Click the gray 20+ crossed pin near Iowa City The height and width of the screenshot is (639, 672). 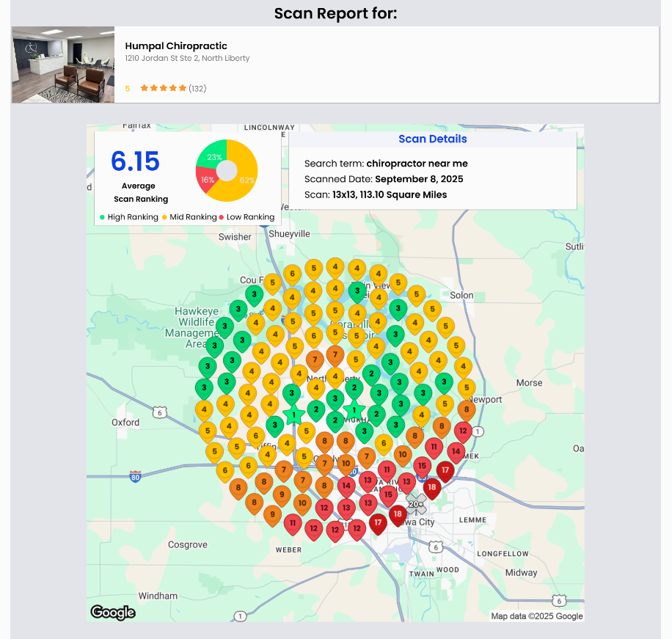point(416,503)
